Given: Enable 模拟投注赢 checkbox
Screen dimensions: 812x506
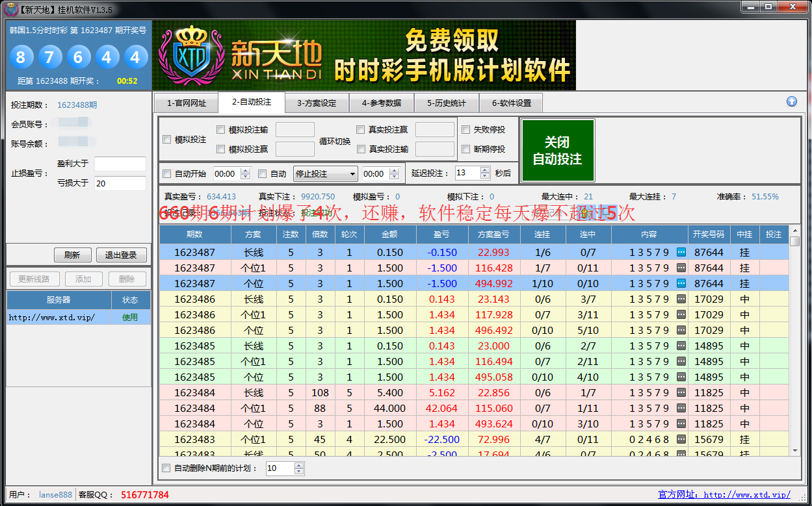Looking at the screenshot, I should pyautogui.click(x=220, y=149).
